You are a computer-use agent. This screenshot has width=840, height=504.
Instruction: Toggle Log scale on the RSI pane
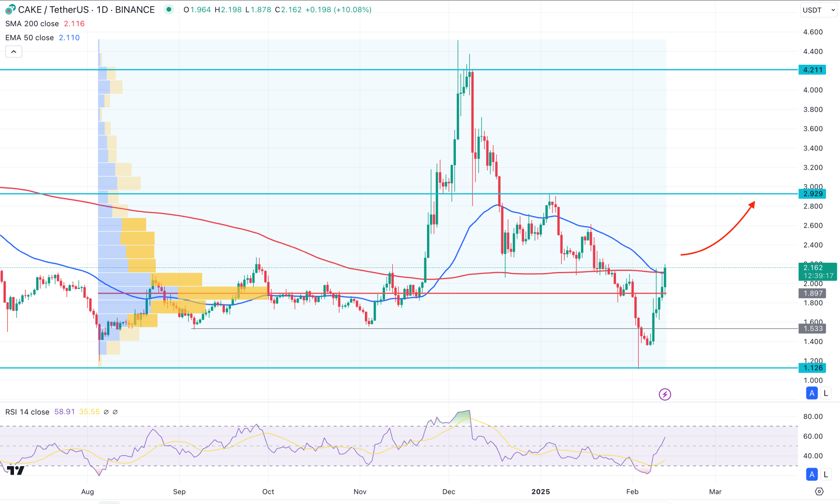point(826,474)
